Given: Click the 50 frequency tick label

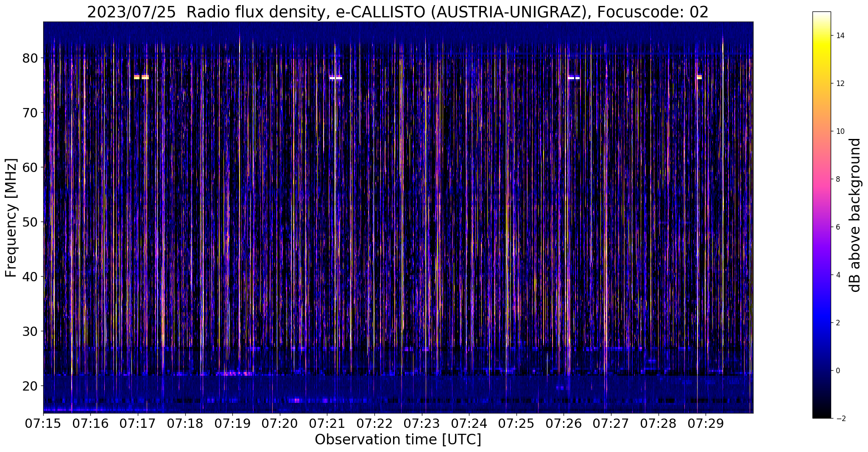Looking at the screenshot, I should [x=30, y=222].
